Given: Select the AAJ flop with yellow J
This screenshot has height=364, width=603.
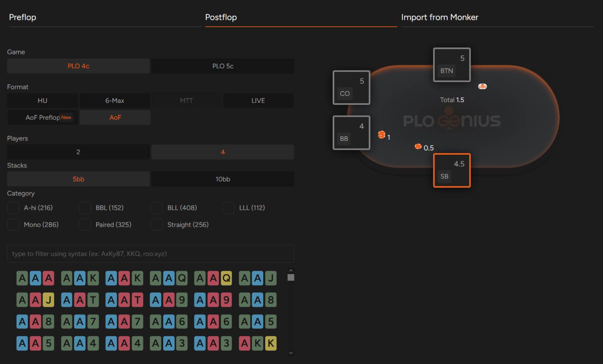Looking at the screenshot, I should pos(35,300).
